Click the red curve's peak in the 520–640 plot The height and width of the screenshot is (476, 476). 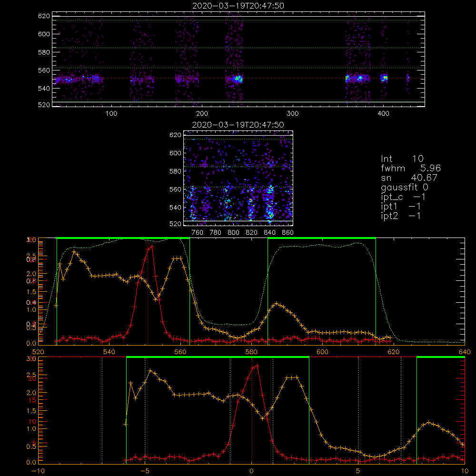coord(152,247)
